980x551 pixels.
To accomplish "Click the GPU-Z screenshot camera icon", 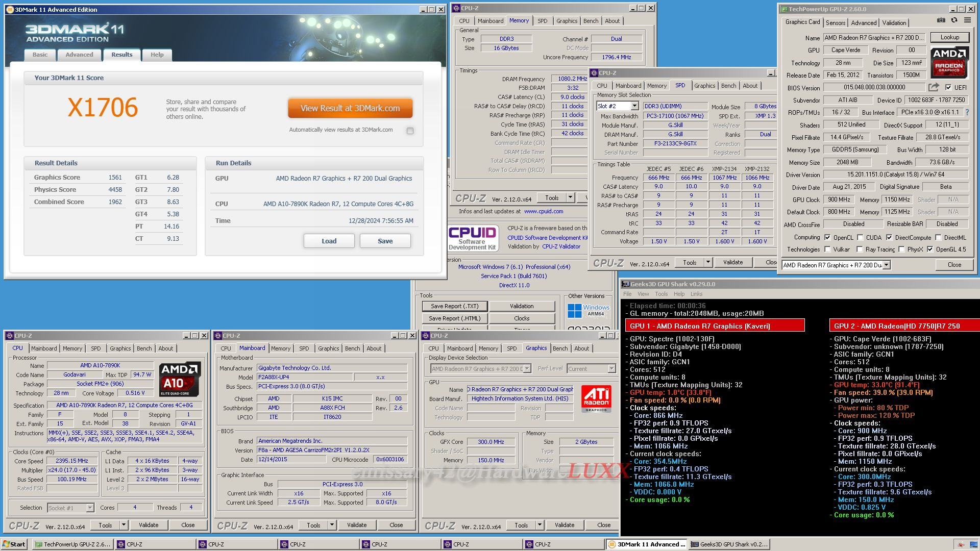I will [x=941, y=20].
